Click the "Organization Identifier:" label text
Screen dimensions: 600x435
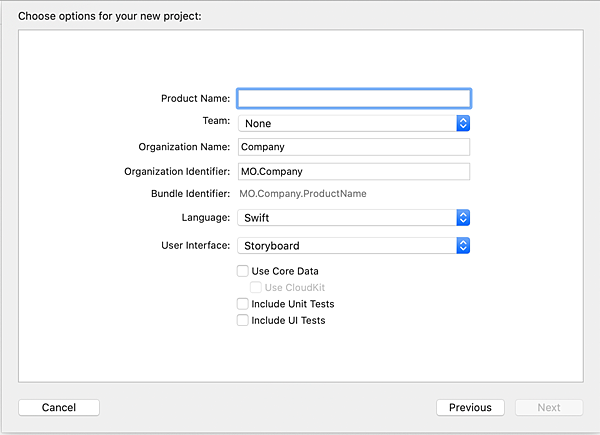point(178,171)
